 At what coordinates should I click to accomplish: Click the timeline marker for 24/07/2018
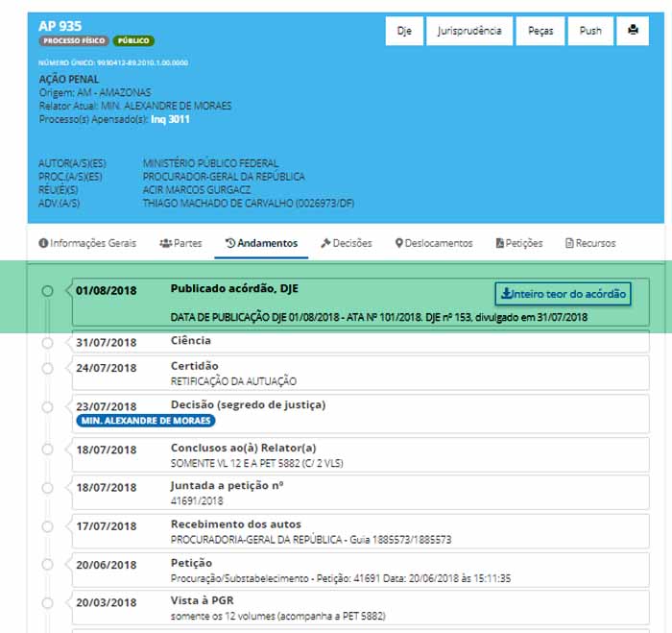(x=47, y=367)
